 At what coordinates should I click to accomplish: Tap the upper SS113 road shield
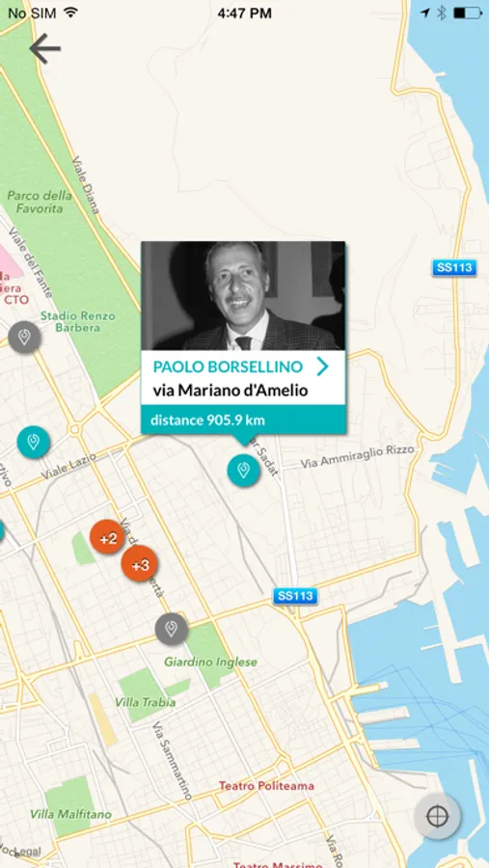[454, 268]
